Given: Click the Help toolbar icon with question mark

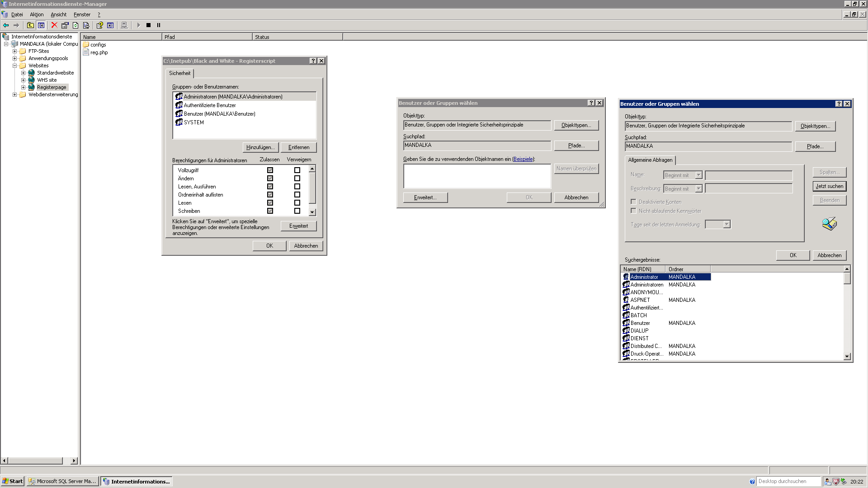Looking at the screenshot, I should 99,25.
